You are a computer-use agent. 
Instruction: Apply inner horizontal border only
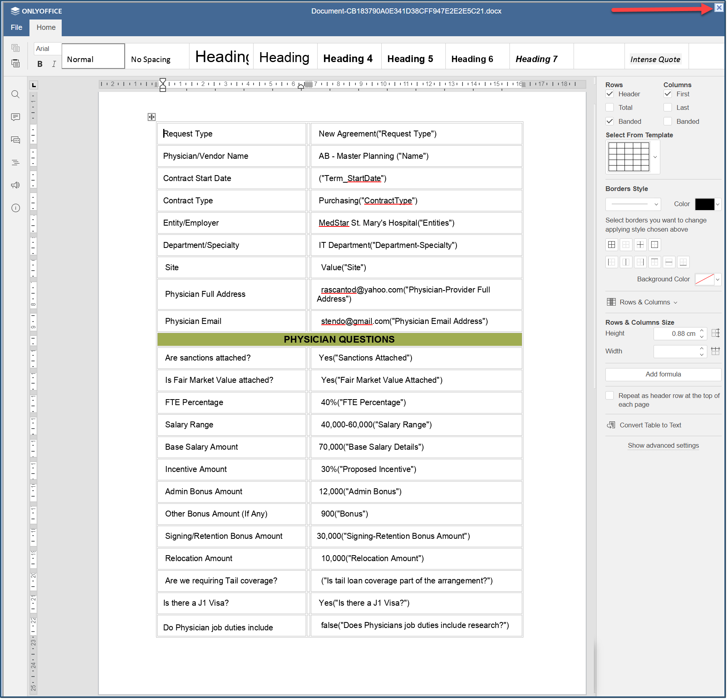point(669,262)
